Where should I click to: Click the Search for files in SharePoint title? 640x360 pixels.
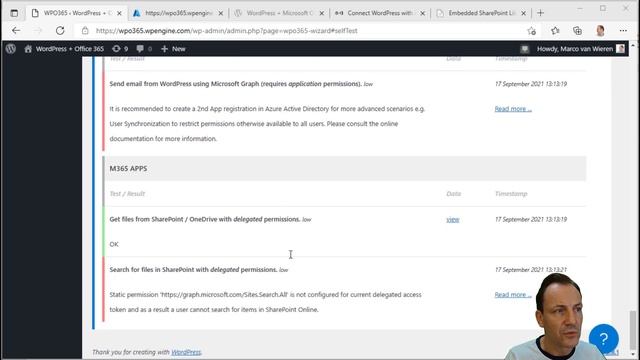[193, 269]
